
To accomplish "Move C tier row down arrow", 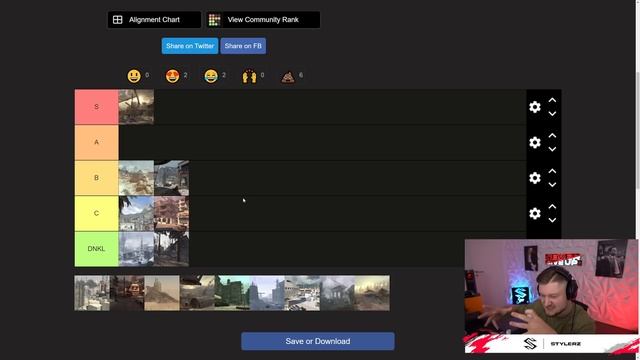I will click(552, 220).
